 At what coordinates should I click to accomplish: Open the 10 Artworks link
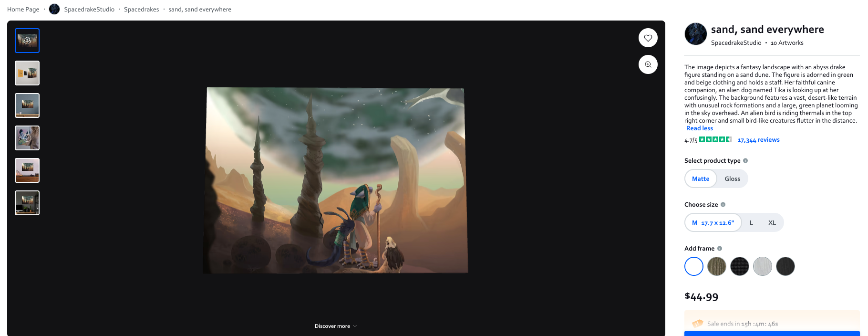click(x=787, y=43)
